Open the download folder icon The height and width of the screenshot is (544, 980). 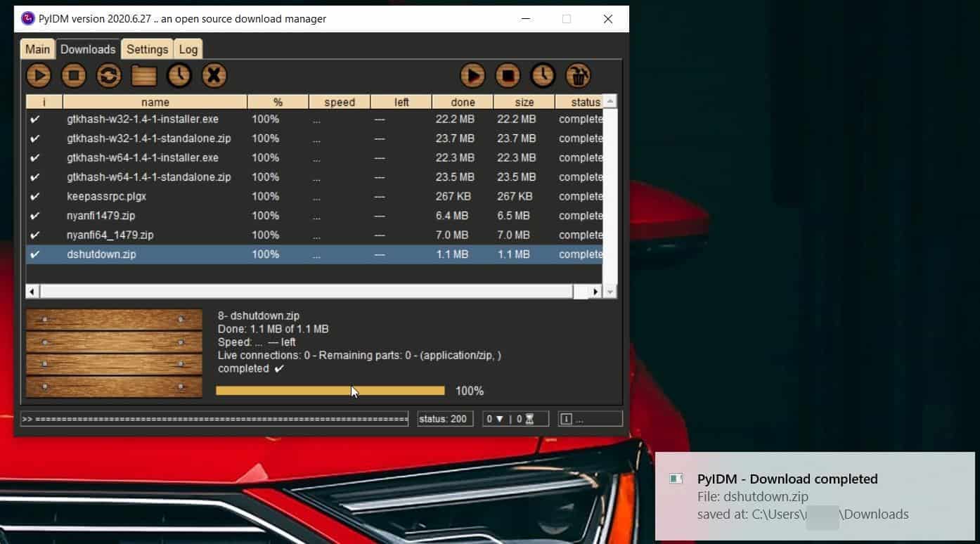(144, 75)
